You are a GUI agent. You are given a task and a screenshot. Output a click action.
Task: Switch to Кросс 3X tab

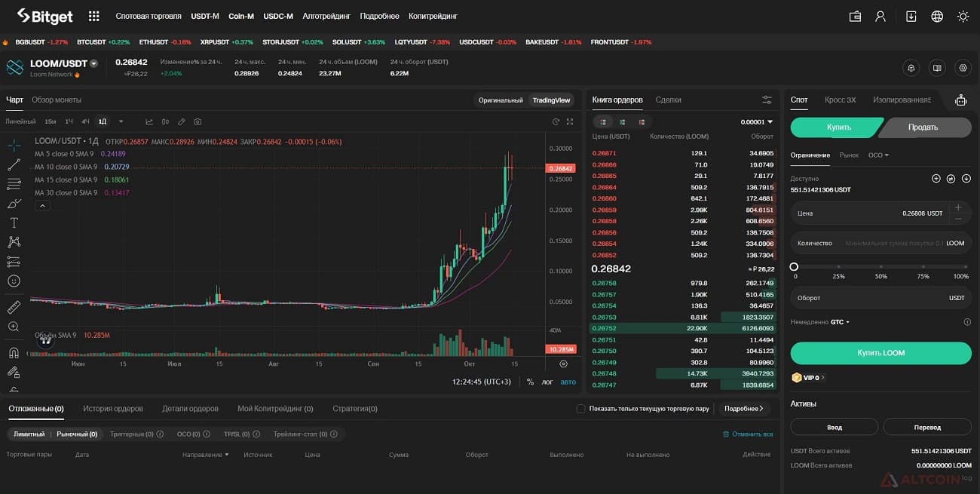[x=840, y=100]
